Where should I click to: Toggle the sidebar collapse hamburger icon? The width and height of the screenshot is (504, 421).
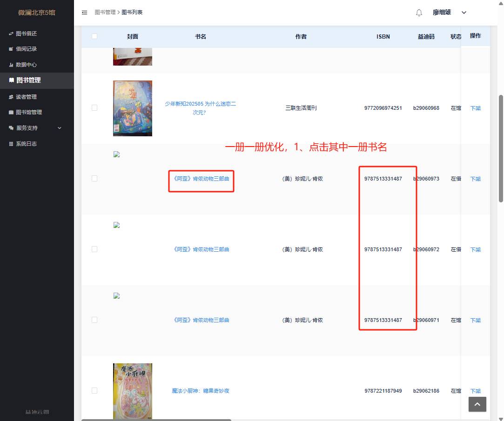(x=84, y=13)
